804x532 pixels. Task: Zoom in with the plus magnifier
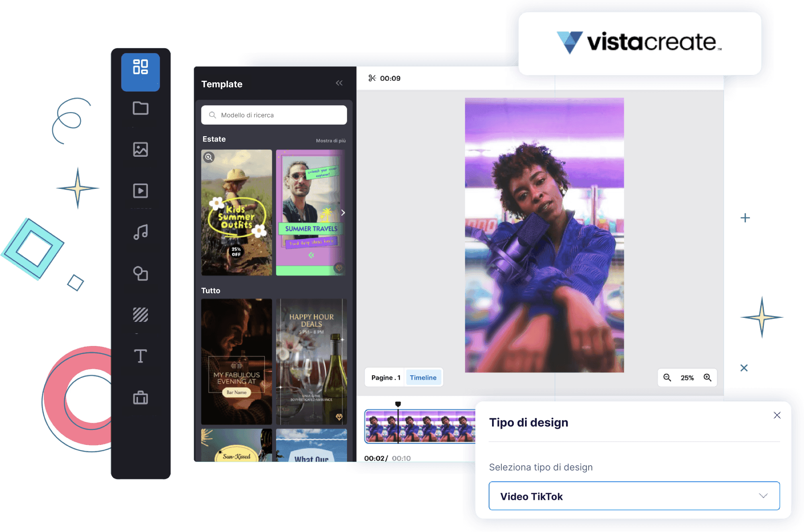[708, 377]
